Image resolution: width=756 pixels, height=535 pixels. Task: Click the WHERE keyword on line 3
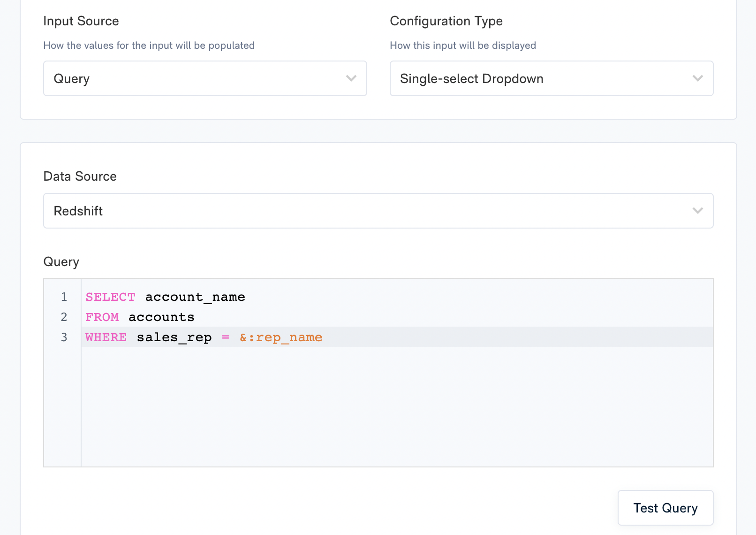tap(106, 337)
